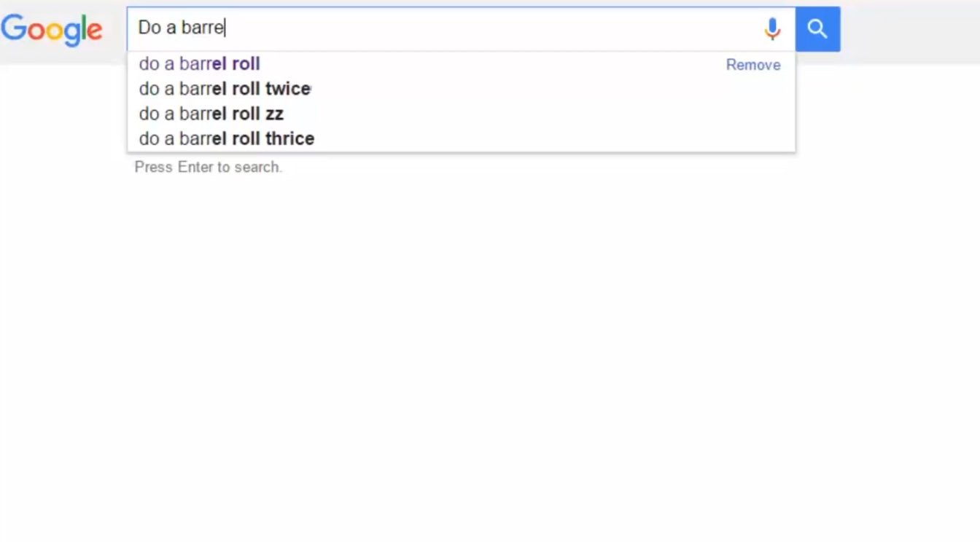The width and height of the screenshot is (980, 542).
Task: Click the "Press Enter to search." hint text
Action: tap(208, 167)
